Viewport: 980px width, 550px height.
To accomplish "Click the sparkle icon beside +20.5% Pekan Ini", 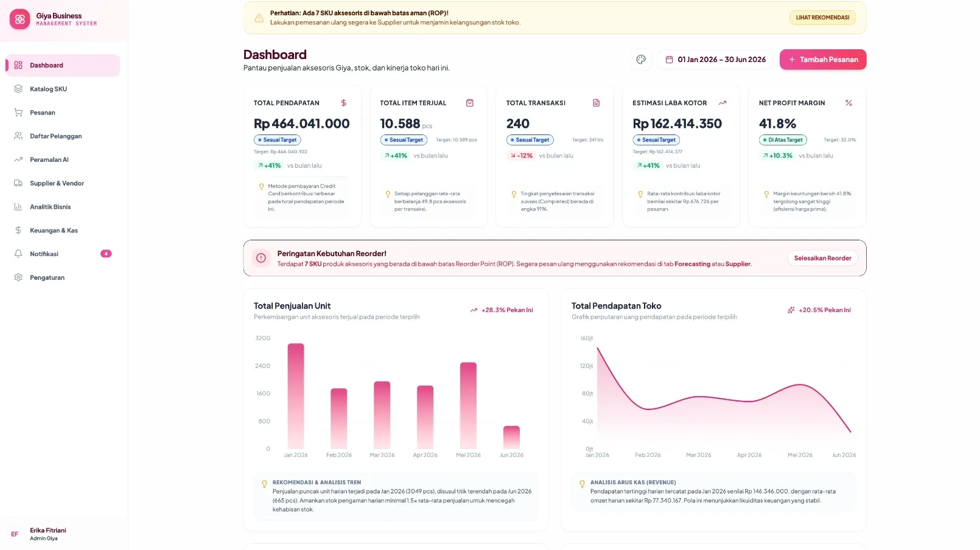I will click(791, 310).
